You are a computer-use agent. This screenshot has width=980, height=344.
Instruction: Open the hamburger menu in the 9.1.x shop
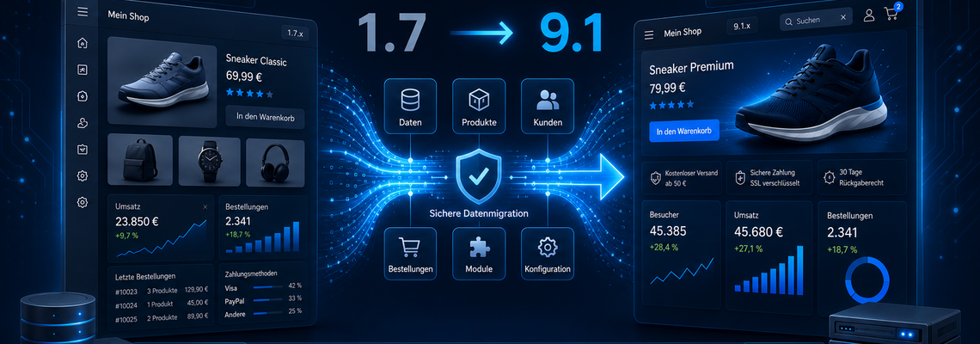[648, 34]
